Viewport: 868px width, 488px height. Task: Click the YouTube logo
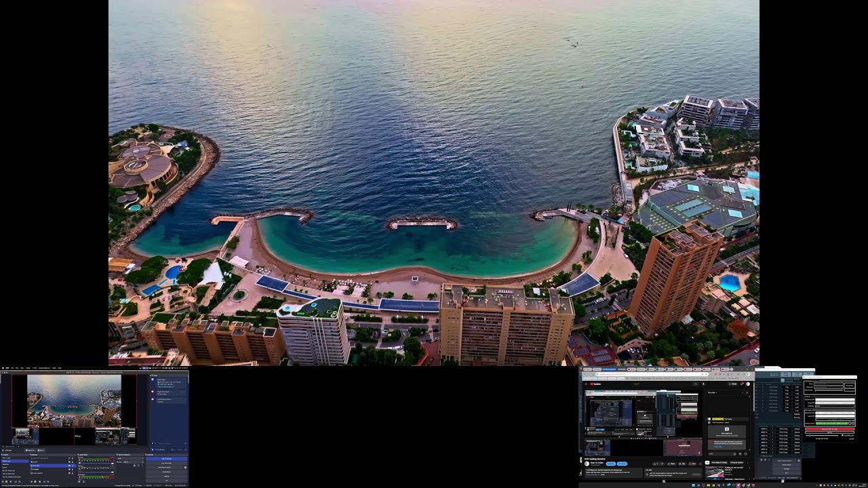[x=595, y=384]
